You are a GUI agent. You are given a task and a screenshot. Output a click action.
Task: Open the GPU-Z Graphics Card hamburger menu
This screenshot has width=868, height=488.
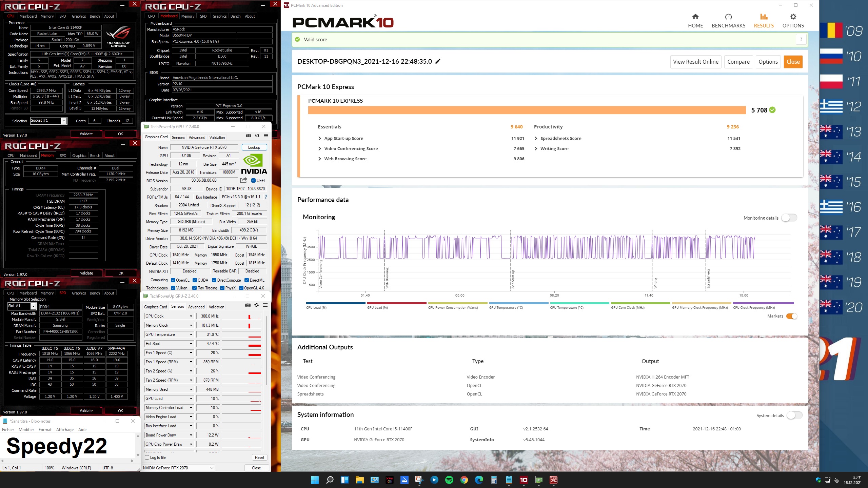266,136
